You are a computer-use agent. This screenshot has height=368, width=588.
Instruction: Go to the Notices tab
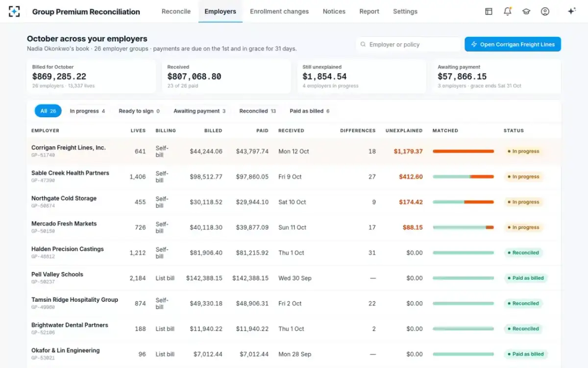pyautogui.click(x=334, y=11)
